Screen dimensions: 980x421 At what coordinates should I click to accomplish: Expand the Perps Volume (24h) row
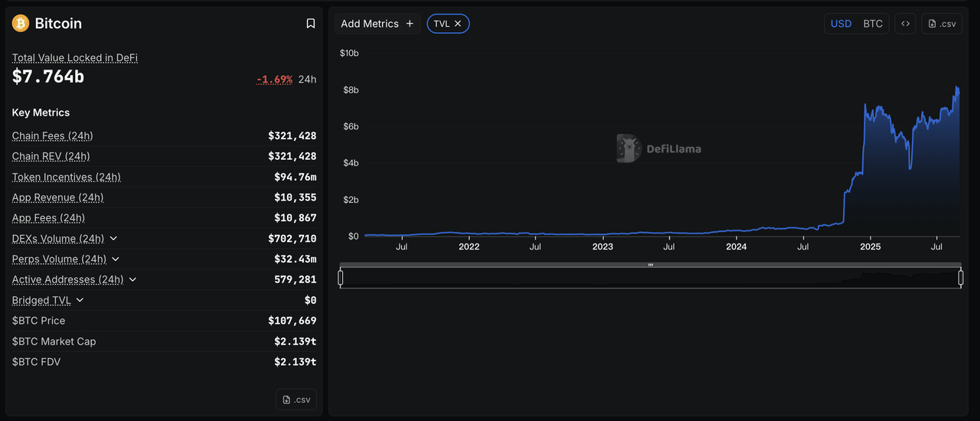click(116, 259)
